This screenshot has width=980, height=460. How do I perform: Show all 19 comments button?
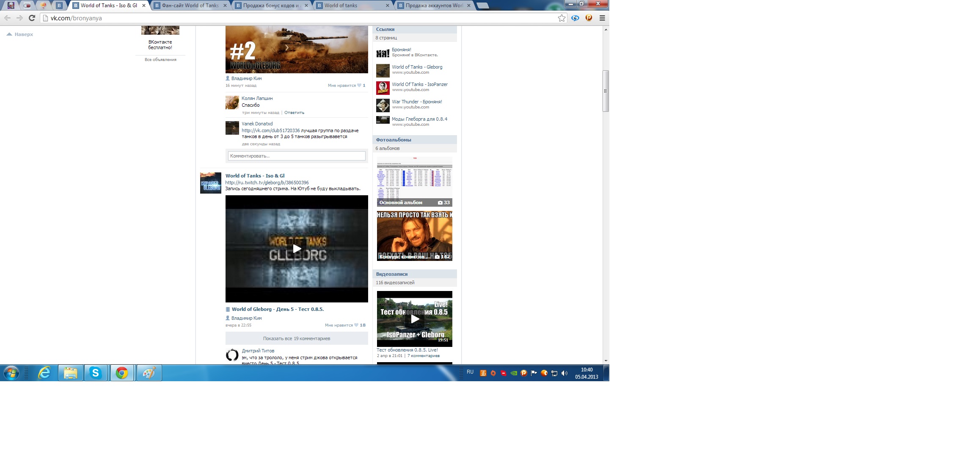pyautogui.click(x=297, y=338)
